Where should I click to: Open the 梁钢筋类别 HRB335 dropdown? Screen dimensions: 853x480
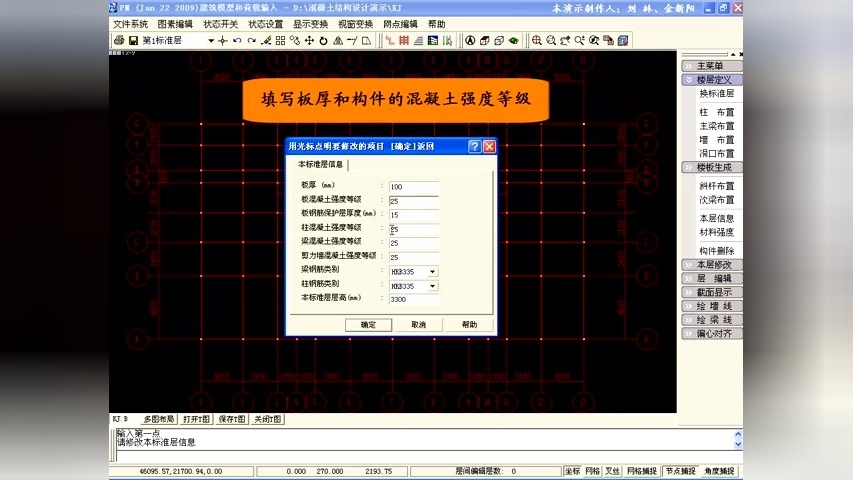[x=432, y=272]
